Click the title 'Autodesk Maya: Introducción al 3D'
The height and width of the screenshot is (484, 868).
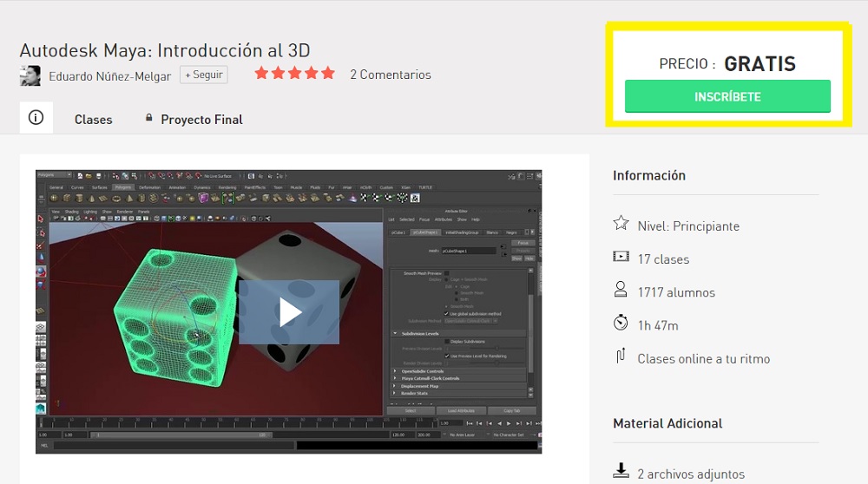pyautogui.click(x=165, y=50)
